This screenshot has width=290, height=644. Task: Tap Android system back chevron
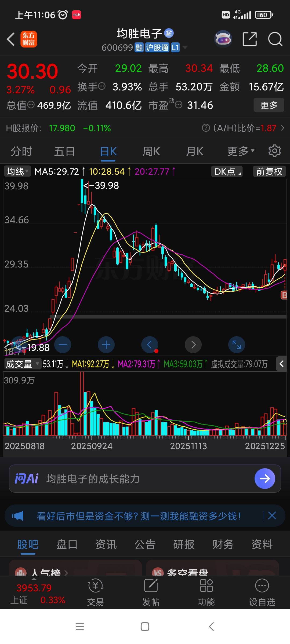coord(211,626)
